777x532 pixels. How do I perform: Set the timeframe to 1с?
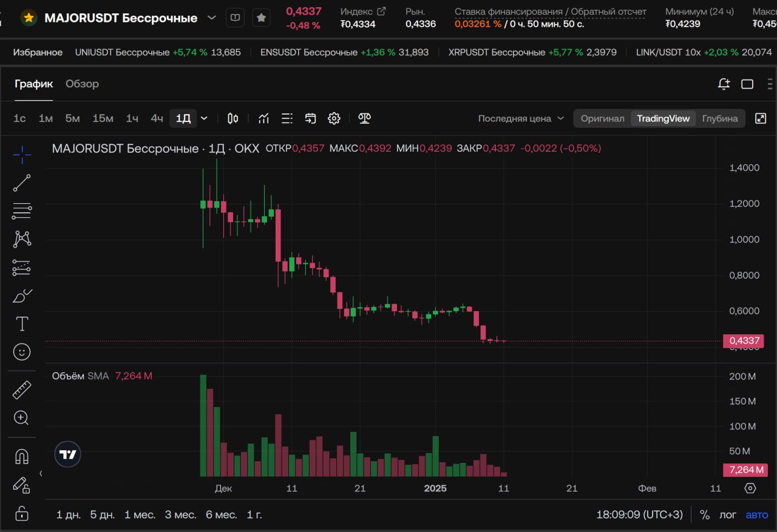point(20,118)
